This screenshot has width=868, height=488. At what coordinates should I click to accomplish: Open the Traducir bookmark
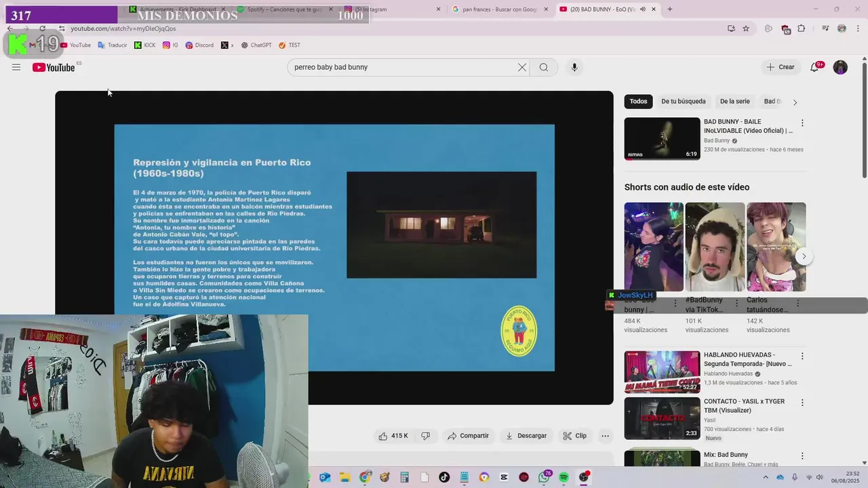tap(113, 45)
